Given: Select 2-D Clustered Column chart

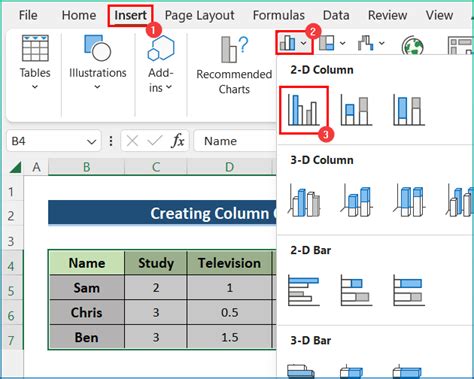Looking at the screenshot, I should 304,110.
